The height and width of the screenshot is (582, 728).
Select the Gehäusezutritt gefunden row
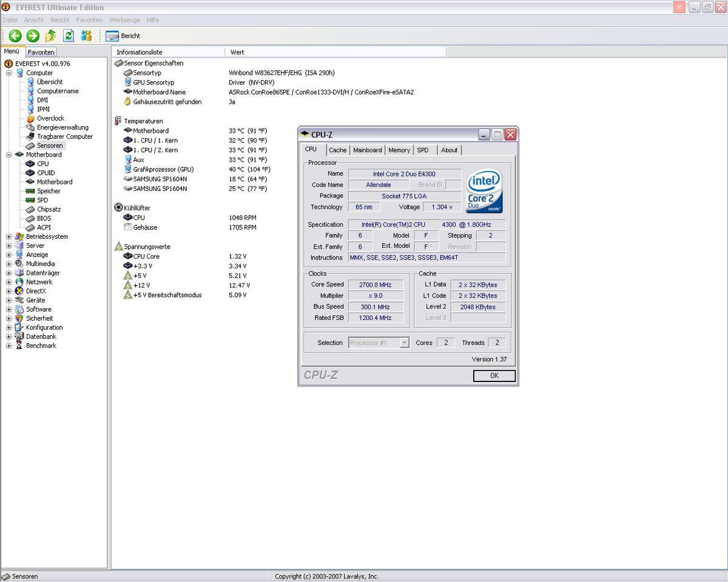(x=180, y=102)
